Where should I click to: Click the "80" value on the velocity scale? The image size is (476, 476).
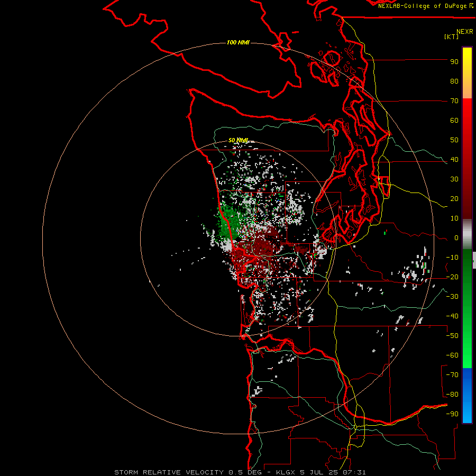click(454, 81)
